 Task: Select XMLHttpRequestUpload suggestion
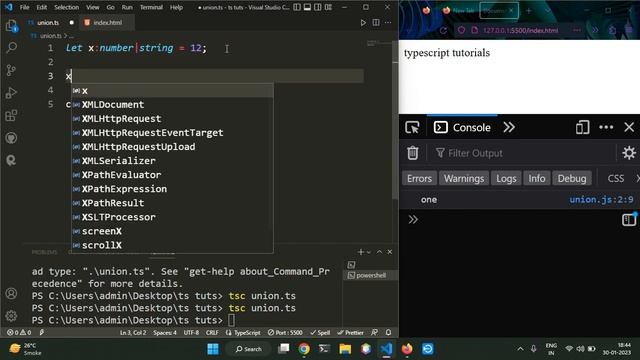[172, 147]
